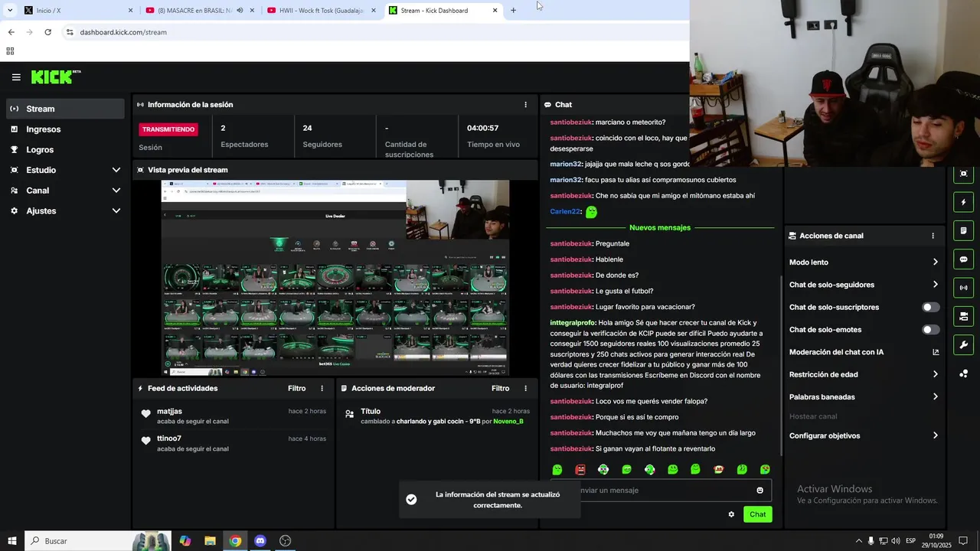Open File Explorer from the taskbar
Viewport: 980px width, 551px height.
click(x=210, y=541)
